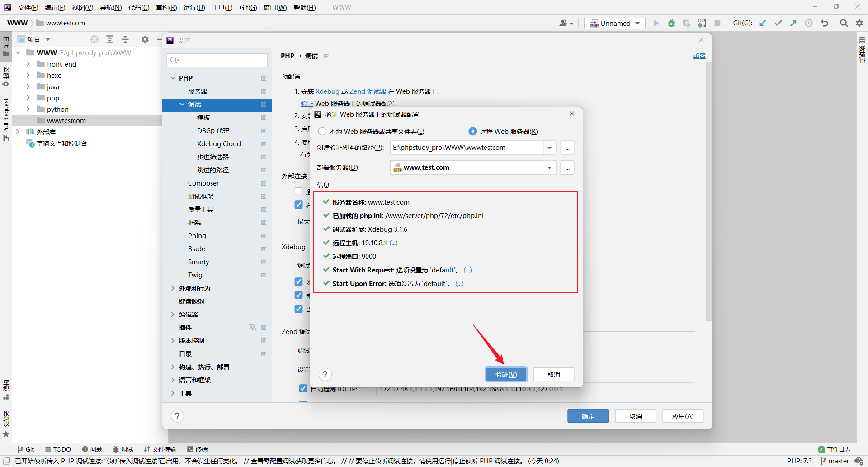The height and width of the screenshot is (467, 868).
Task: Select wwwtestcom folder in project tree
Action: 66,120
